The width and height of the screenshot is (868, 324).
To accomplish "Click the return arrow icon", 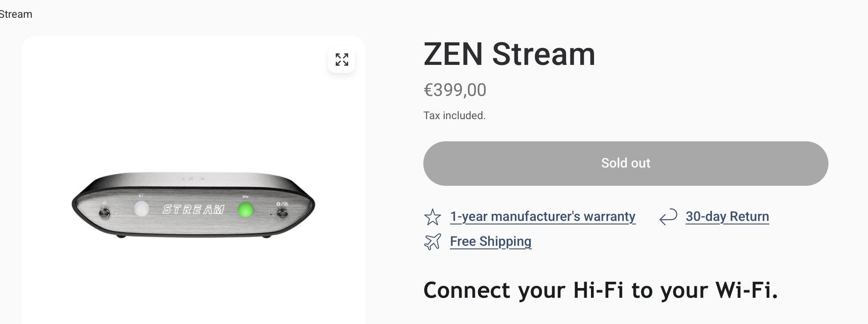I will (x=668, y=217).
